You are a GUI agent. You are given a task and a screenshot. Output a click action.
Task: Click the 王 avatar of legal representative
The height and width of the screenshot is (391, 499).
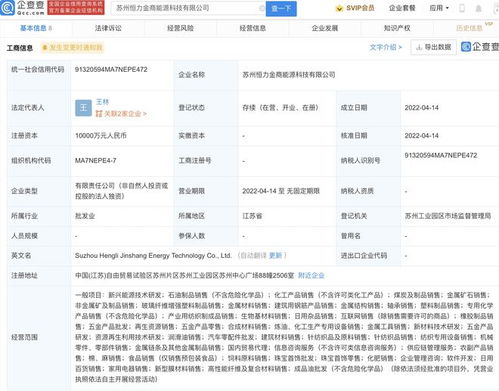point(83,108)
